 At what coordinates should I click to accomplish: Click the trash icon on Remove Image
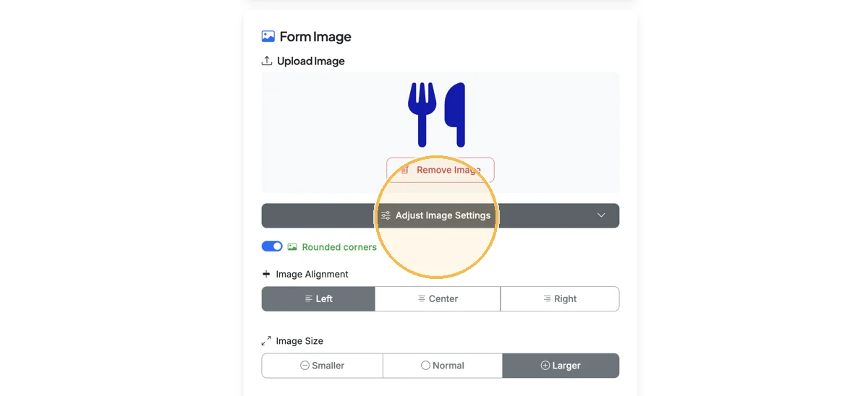pos(405,170)
